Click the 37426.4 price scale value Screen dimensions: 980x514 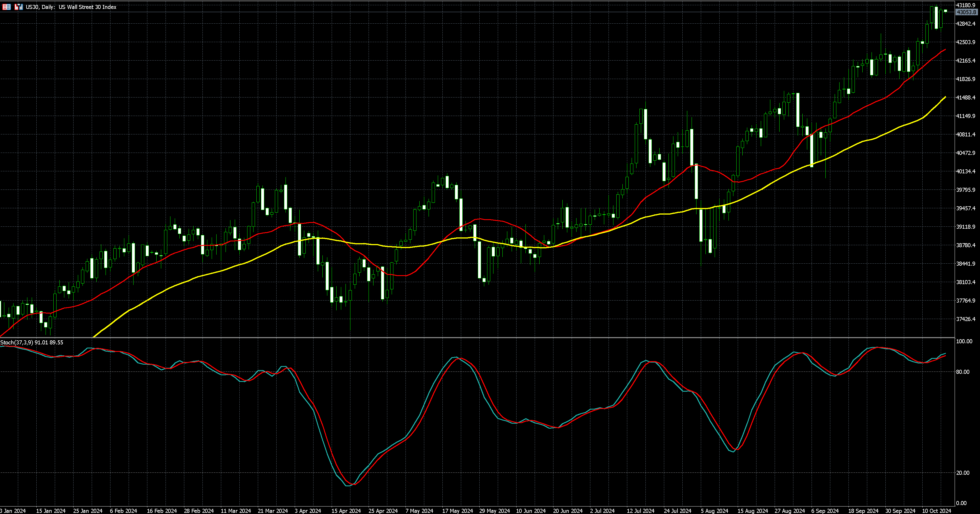pos(966,319)
